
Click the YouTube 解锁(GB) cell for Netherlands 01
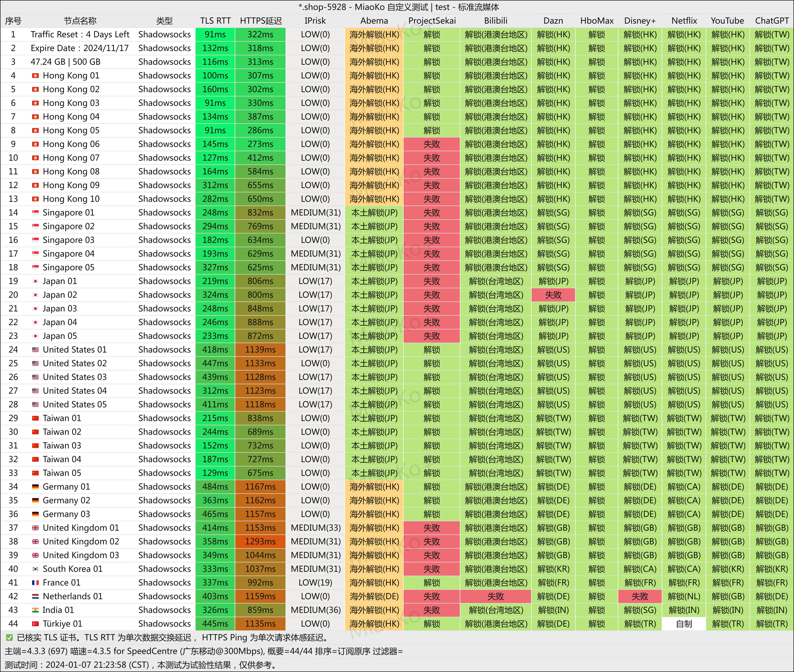[x=727, y=597]
